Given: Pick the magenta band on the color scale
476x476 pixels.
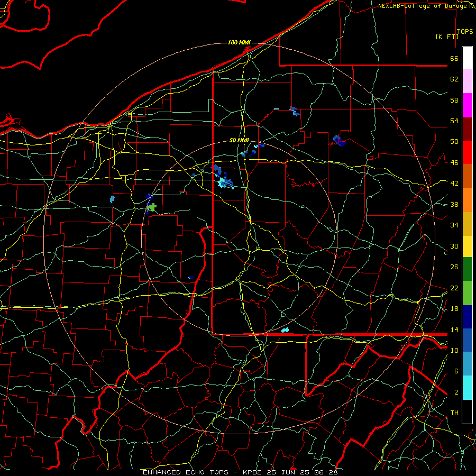Looking at the screenshot, I should pos(467,105).
